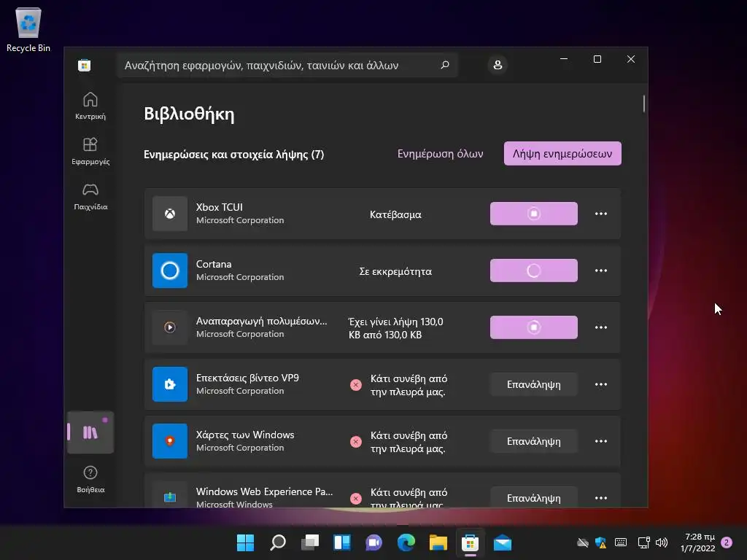Screen dimensions: 747x560
Task: Click Ενημέρωση όλων link
Action: click(440, 154)
